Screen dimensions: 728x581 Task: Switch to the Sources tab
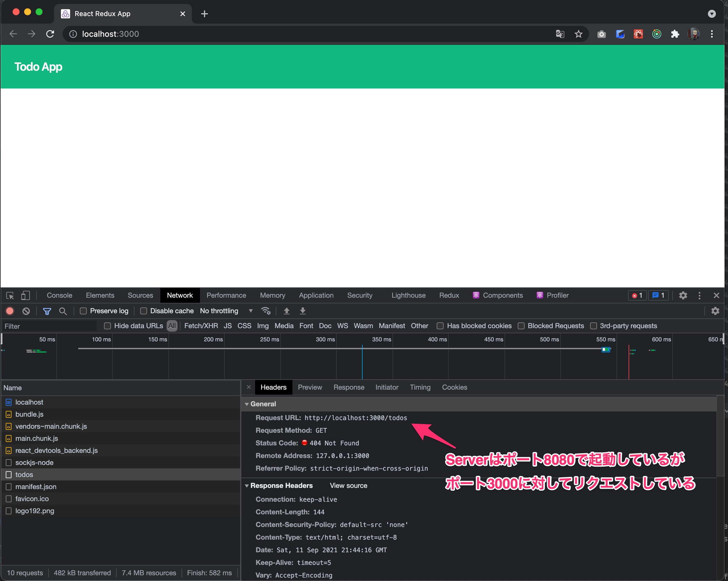click(x=140, y=295)
